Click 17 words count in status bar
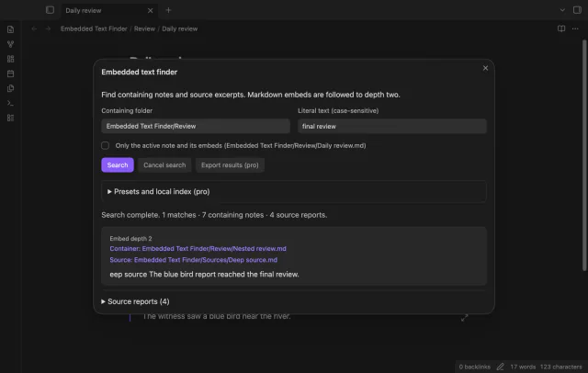588x373 pixels. coord(523,367)
